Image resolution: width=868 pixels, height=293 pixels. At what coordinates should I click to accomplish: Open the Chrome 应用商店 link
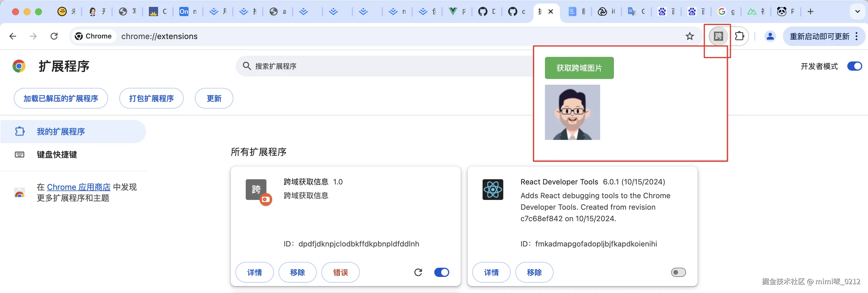79,187
